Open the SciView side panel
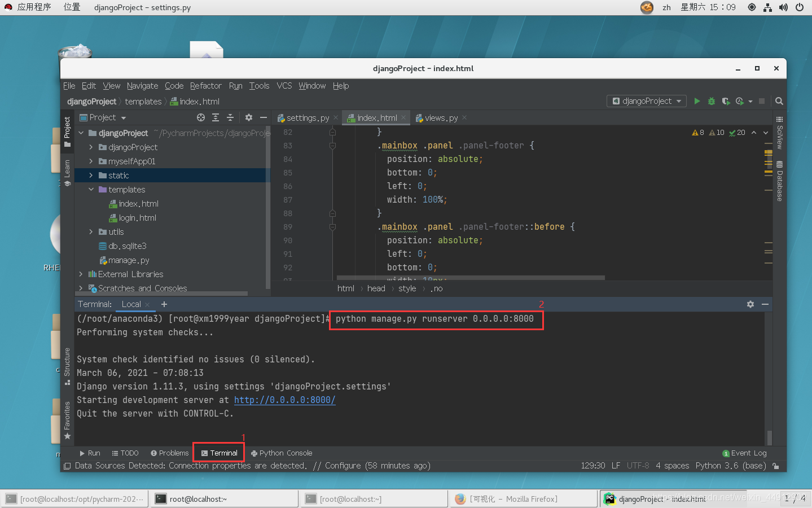Screen dimensions: 812x508 [779, 133]
